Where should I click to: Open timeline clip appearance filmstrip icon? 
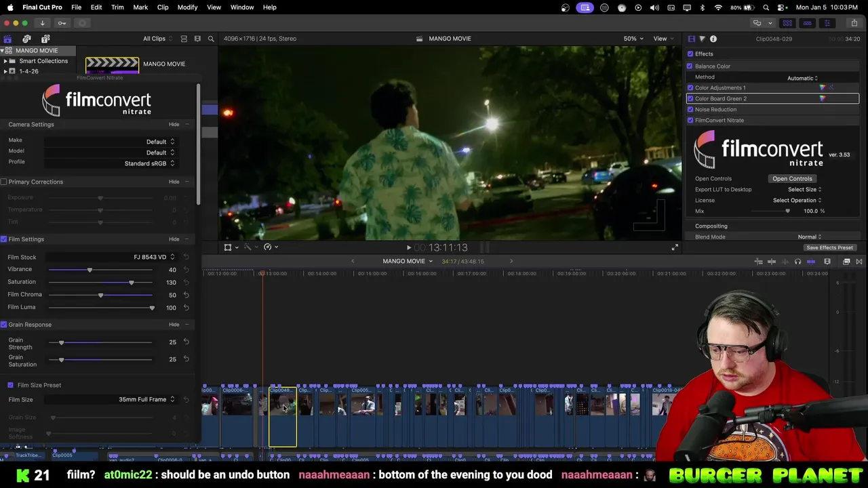tap(827, 262)
